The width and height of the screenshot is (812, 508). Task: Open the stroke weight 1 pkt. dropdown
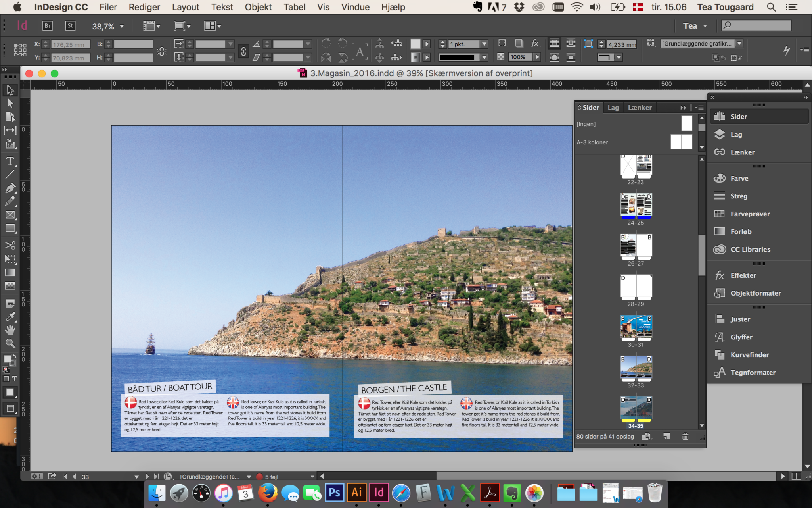484,44
